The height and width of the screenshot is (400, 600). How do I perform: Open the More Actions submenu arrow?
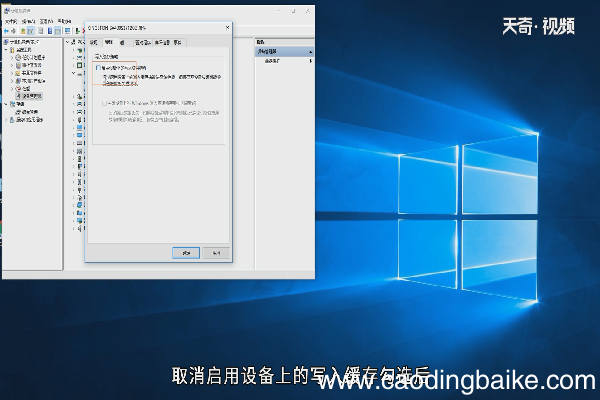311,61
